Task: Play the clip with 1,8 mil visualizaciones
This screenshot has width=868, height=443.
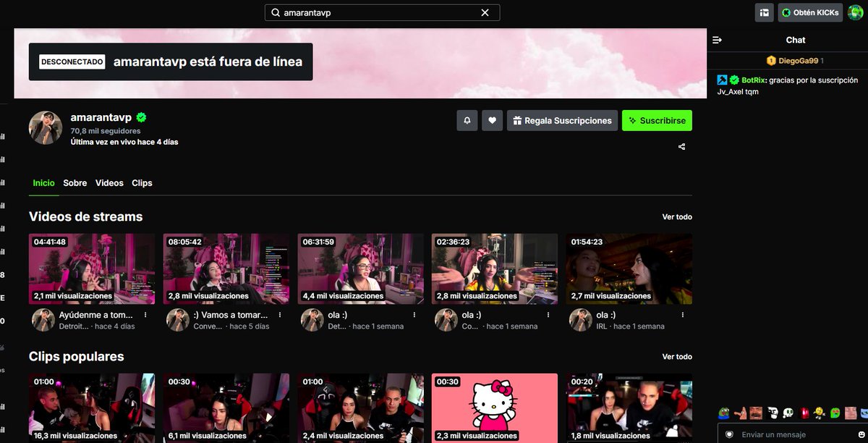Action: point(629,408)
